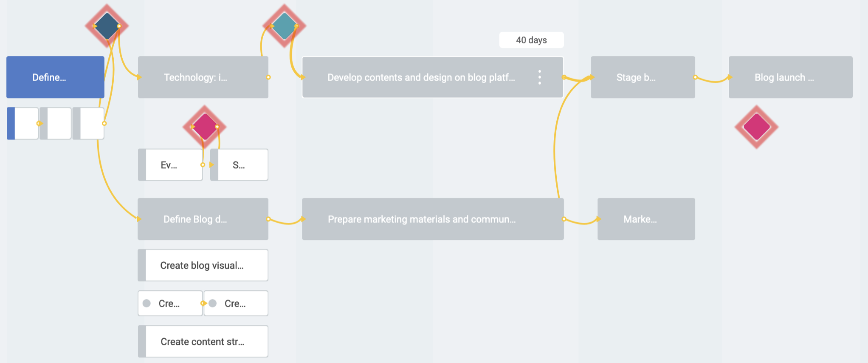
Task: Open the Create content str... subtask
Action: (x=203, y=342)
